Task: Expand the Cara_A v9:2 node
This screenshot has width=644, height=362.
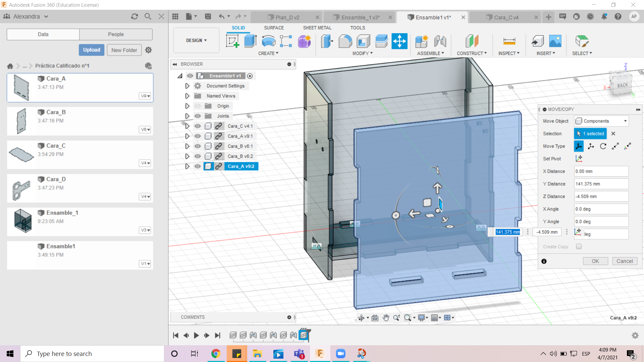Action: [x=187, y=166]
